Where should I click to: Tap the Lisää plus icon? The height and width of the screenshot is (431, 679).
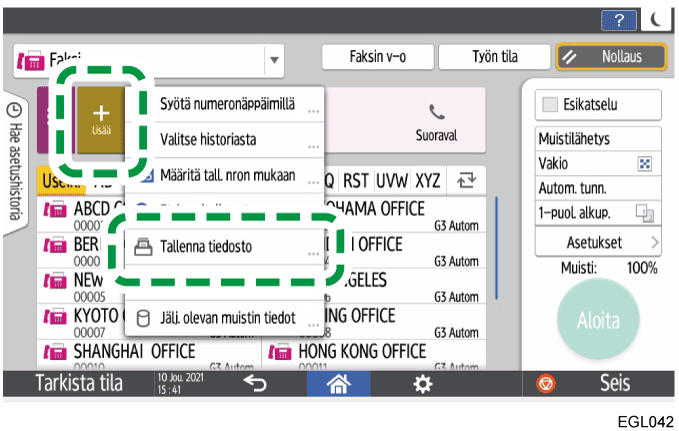coord(96,118)
